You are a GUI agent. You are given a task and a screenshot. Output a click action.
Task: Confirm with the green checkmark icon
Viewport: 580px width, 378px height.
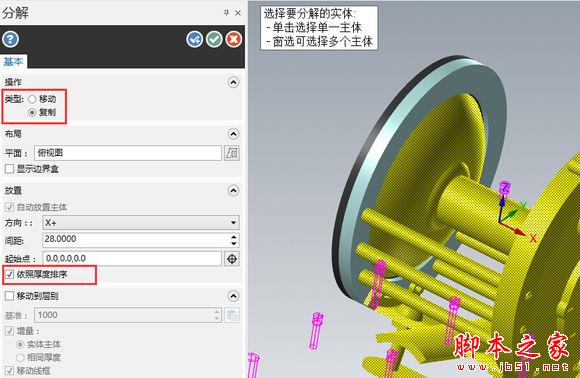[214, 39]
